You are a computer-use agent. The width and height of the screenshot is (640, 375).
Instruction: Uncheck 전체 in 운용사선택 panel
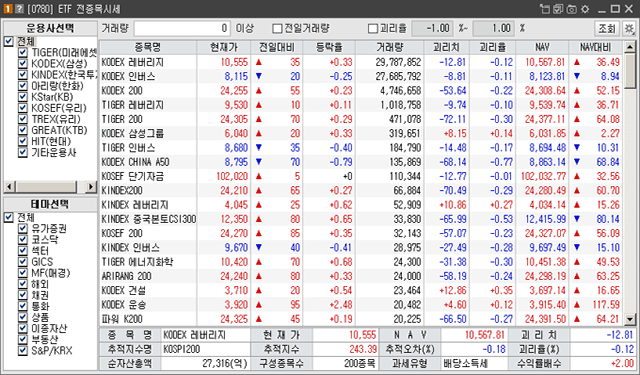(x=9, y=41)
